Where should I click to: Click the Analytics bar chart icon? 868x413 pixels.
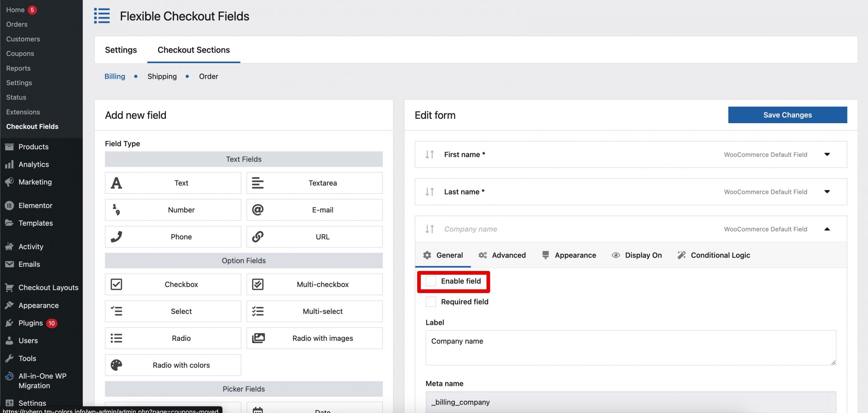[x=9, y=164]
